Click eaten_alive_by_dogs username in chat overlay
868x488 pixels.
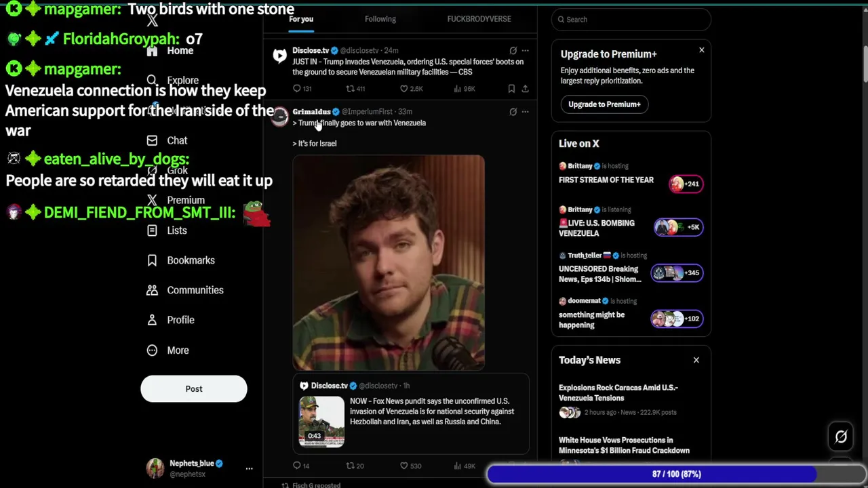click(x=117, y=159)
